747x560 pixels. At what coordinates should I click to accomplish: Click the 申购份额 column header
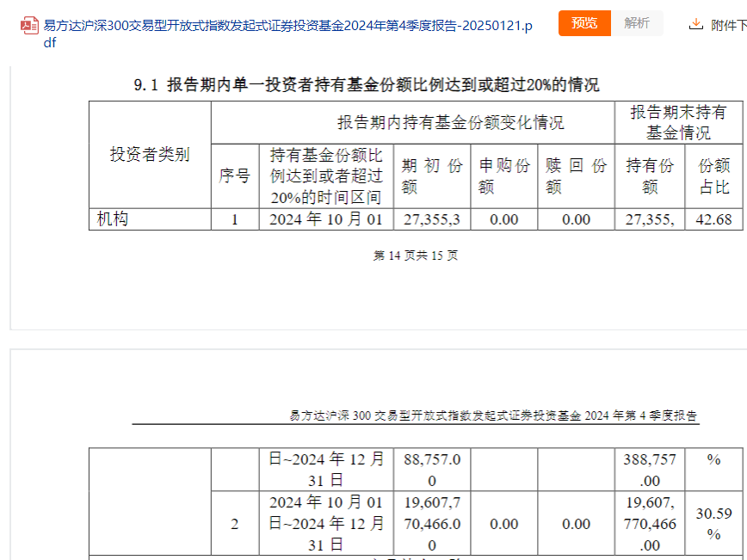[504, 176]
